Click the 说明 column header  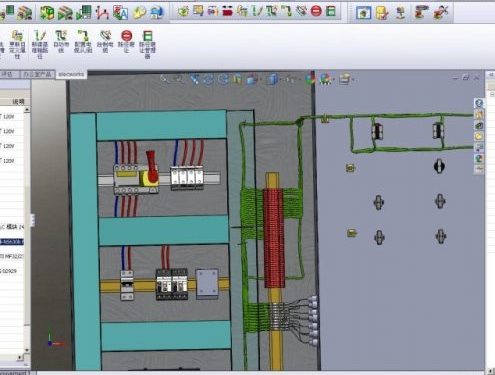(18, 102)
